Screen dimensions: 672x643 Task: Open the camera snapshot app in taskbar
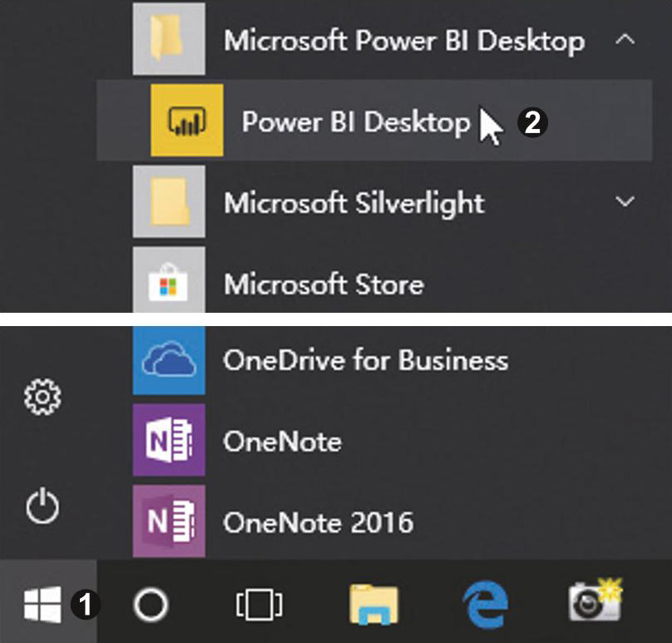click(x=595, y=600)
